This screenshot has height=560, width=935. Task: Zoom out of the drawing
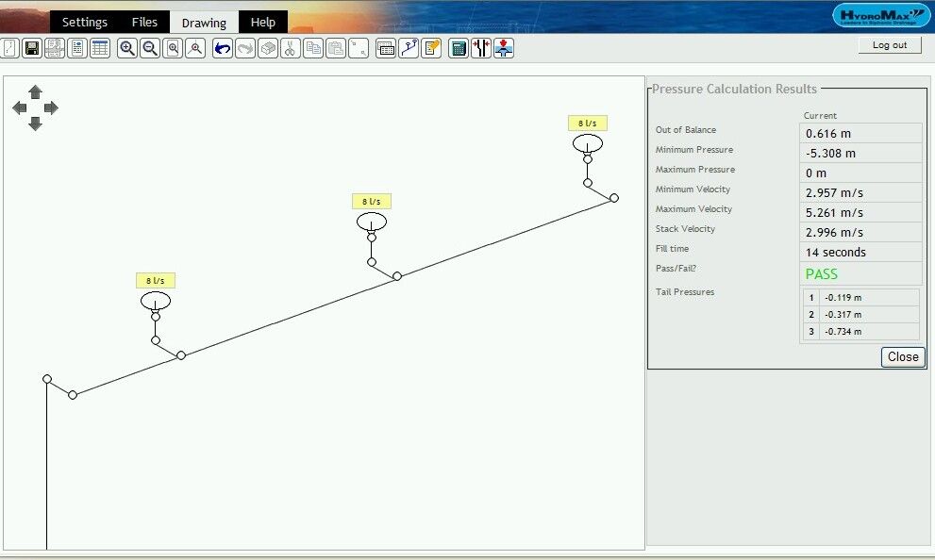[149, 48]
